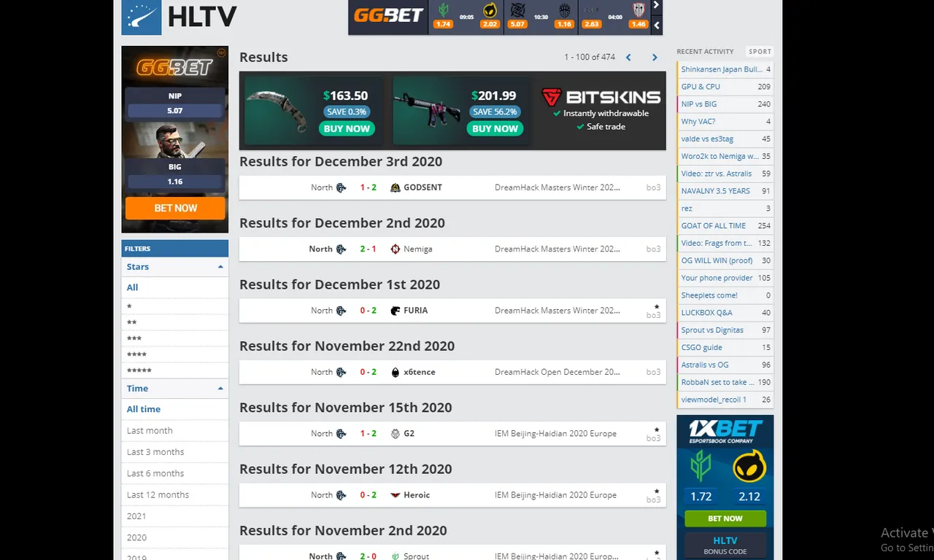The image size is (934, 560).
Task: Switch recent activity to SPORT tab
Action: point(760,52)
